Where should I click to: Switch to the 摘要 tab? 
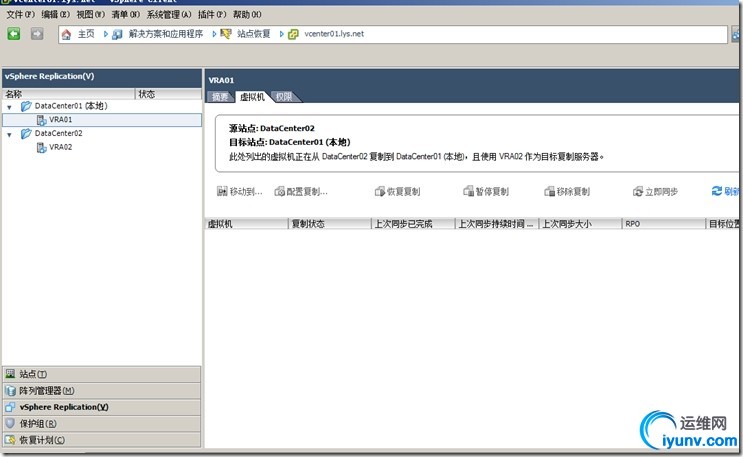220,97
